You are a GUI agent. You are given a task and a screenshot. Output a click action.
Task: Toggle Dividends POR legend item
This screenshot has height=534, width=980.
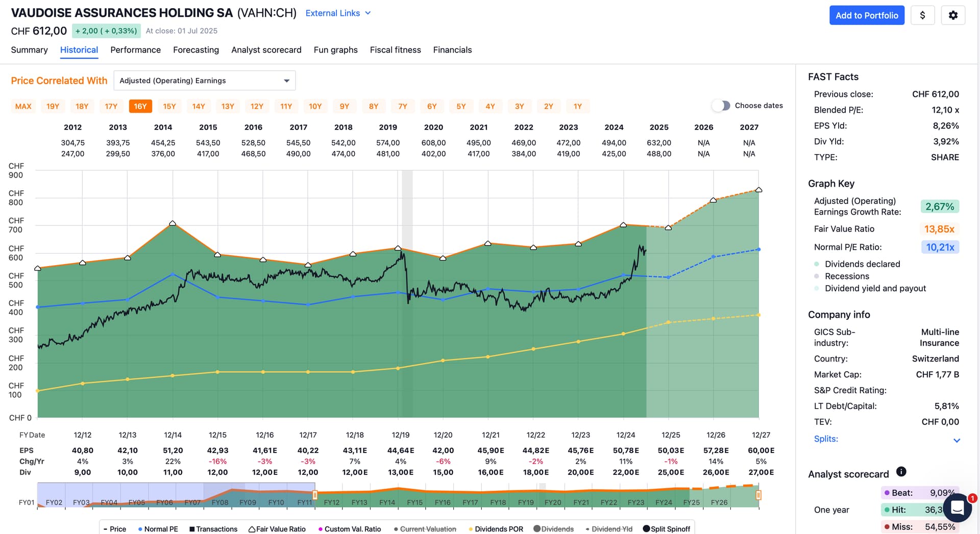pyautogui.click(x=496, y=529)
